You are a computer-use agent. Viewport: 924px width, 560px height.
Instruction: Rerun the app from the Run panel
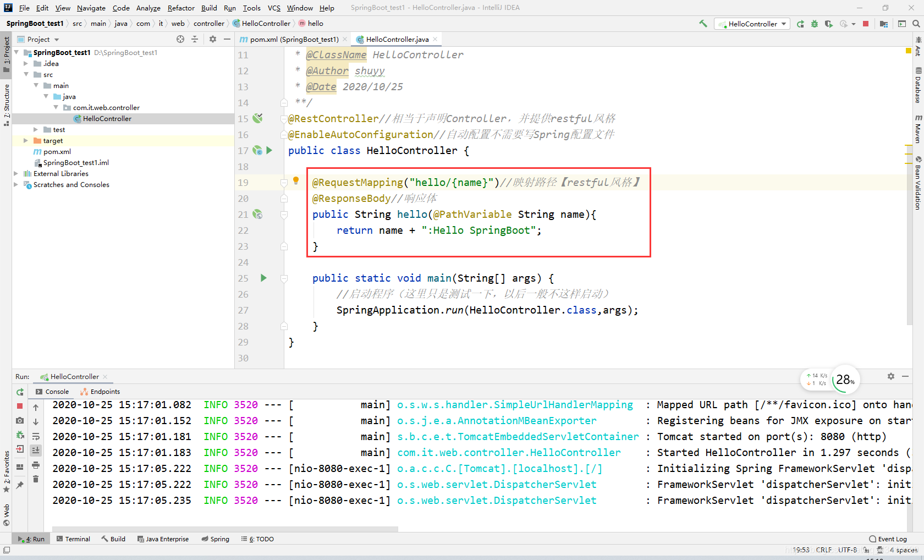(x=20, y=392)
